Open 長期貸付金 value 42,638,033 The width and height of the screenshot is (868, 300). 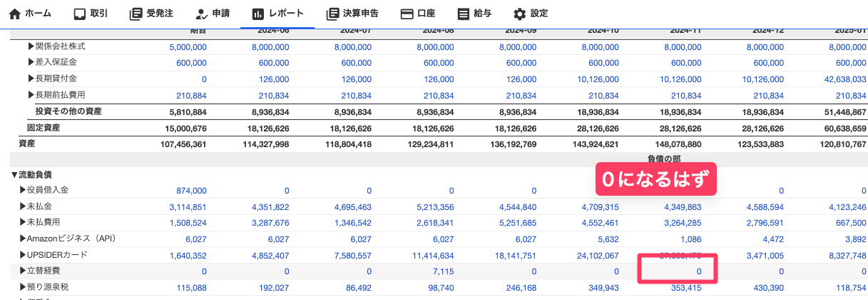[x=844, y=79]
